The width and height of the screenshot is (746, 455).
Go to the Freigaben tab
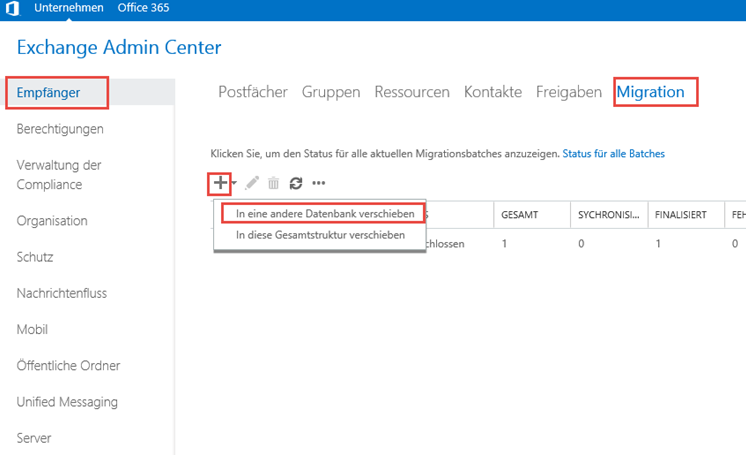(x=568, y=92)
